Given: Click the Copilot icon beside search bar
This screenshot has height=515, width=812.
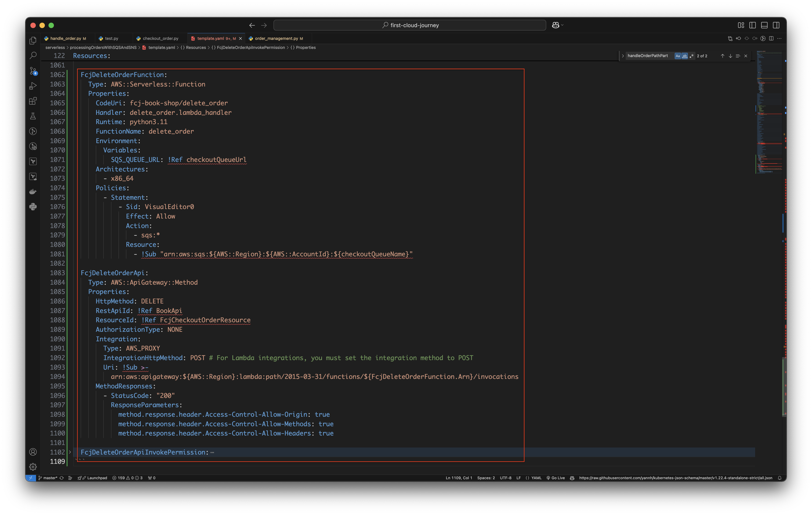Looking at the screenshot, I should 555,25.
